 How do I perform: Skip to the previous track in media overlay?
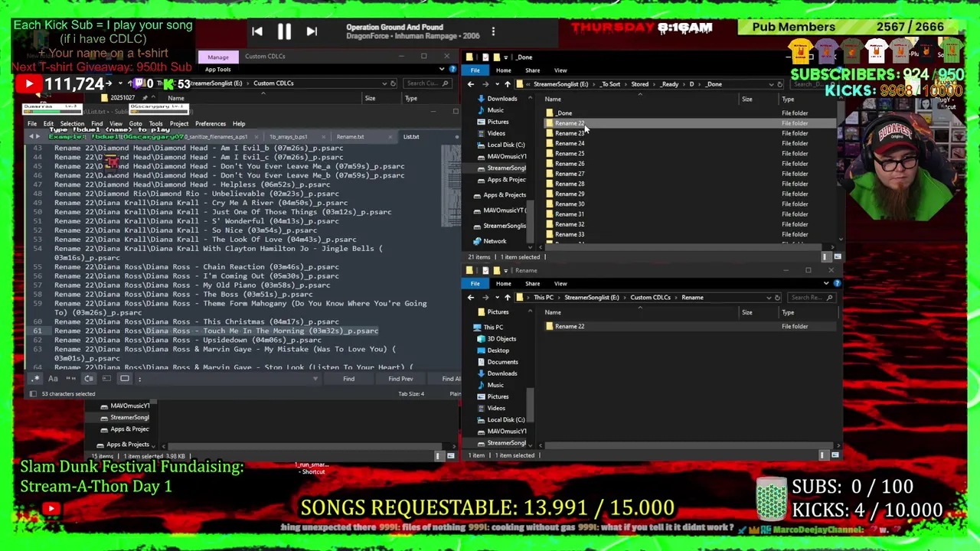[x=257, y=31]
